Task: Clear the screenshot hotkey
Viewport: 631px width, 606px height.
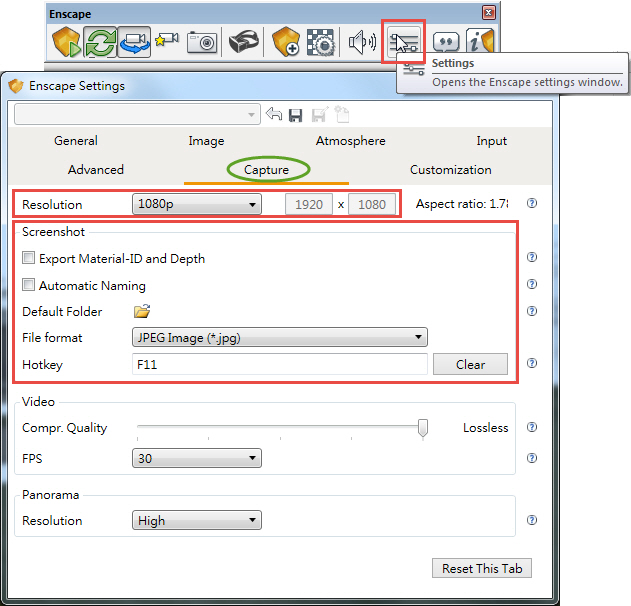Action: 470,365
